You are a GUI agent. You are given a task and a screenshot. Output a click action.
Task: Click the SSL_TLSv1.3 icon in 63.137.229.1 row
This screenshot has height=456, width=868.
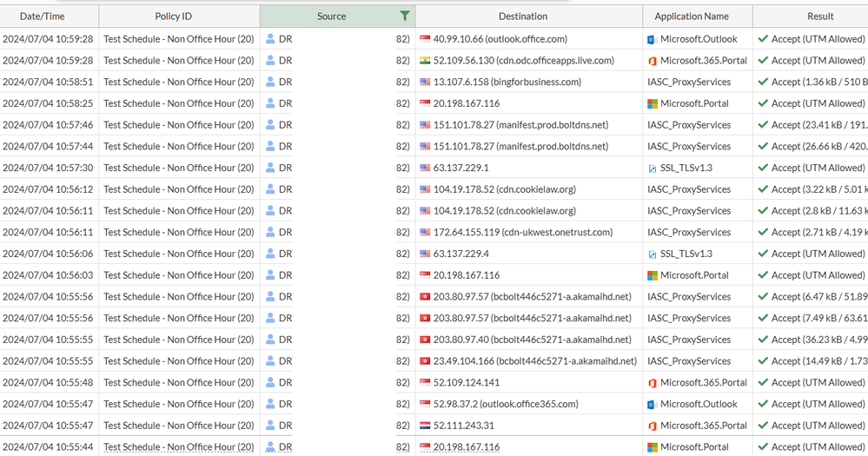[x=653, y=169]
